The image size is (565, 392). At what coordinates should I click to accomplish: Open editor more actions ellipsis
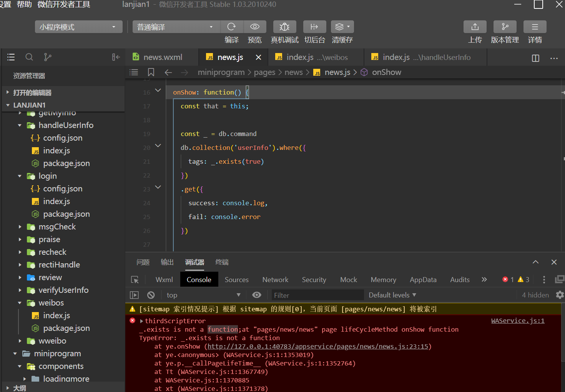pos(554,58)
